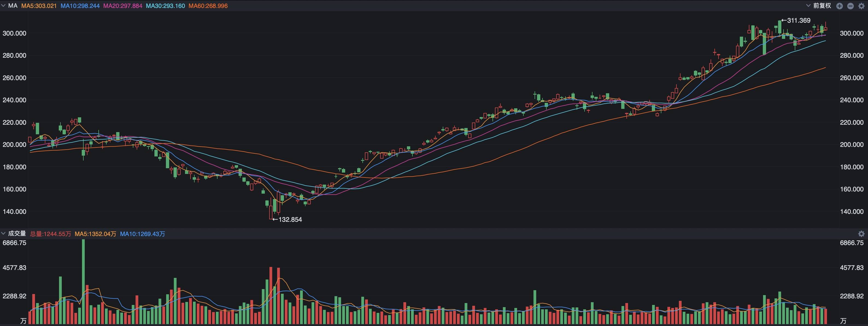Click volume MA5:1352.04万 label

click(95, 234)
